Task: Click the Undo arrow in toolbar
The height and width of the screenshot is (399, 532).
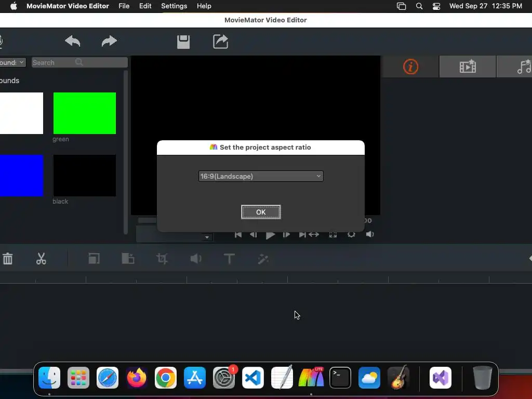Action: [73, 42]
